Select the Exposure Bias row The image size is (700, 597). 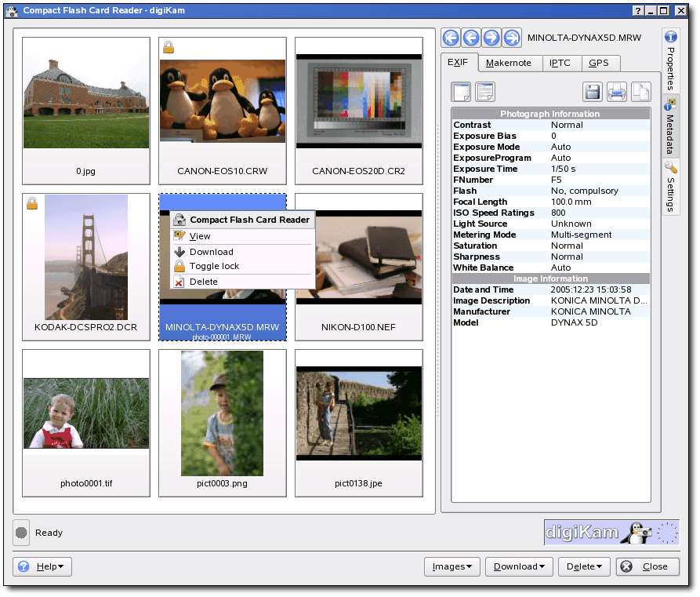550,136
